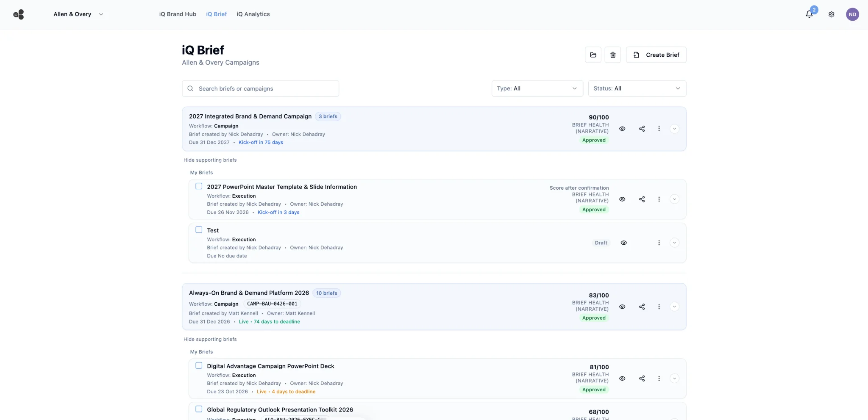Click the Create Brief button
Image resolution: width=868 pixels, height=420 pixels.
(656, 55)
